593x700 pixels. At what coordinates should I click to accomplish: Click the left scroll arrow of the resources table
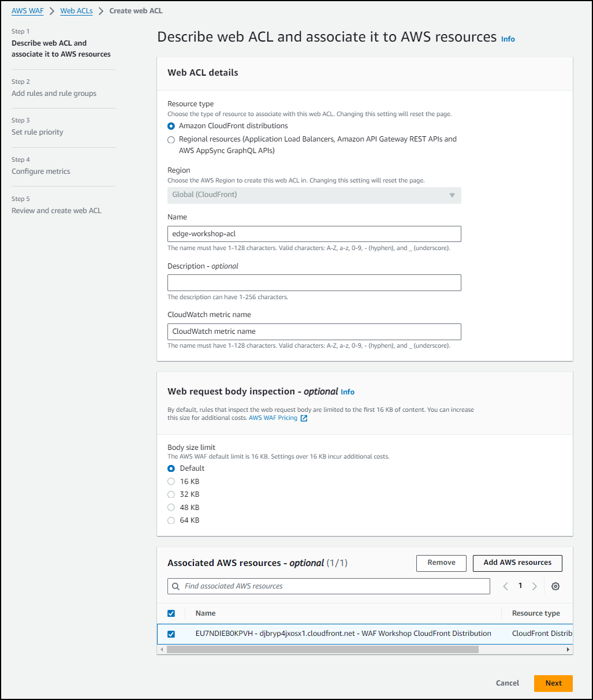162,650
